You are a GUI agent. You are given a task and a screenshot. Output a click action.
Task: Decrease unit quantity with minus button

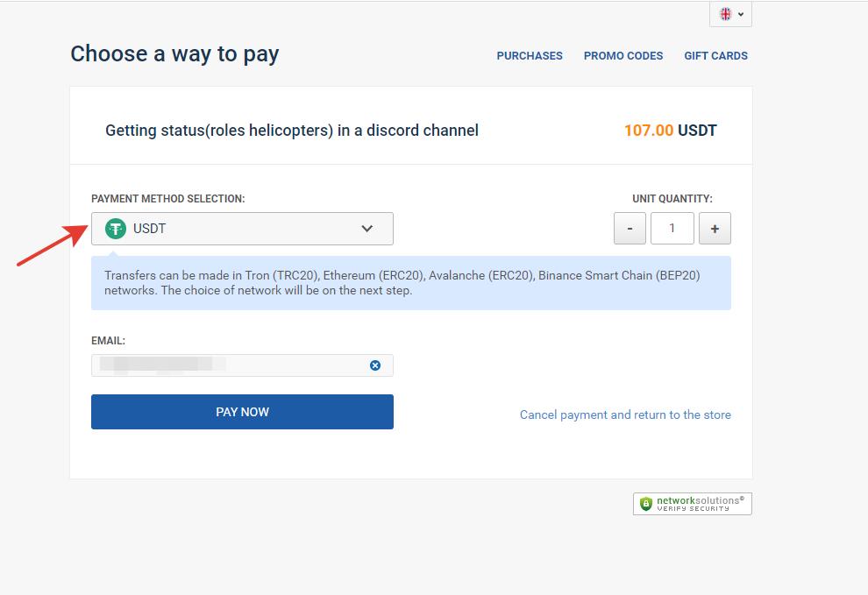click(630, 229)
